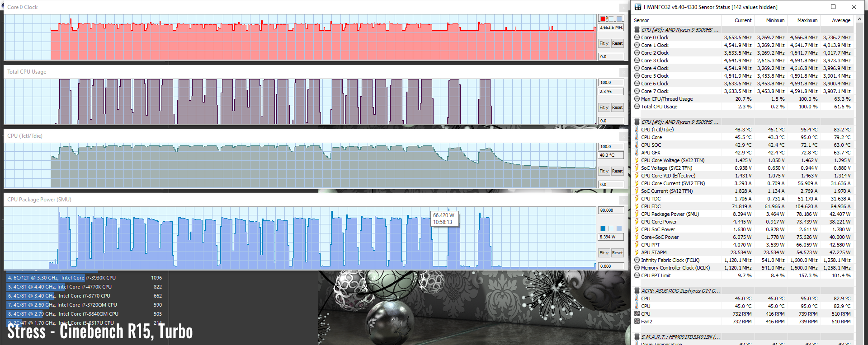Click the up arrow of the HWiNFO sensor scrollbar
The height and width of the screenshot is (345, 868).
[x=859, y=19]
